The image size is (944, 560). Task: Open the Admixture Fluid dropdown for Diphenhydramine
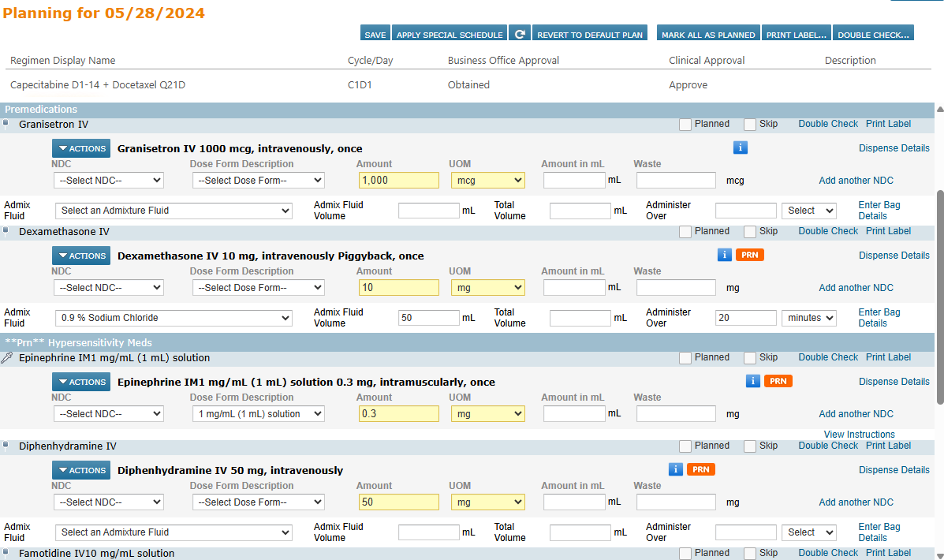click(174, 532)
